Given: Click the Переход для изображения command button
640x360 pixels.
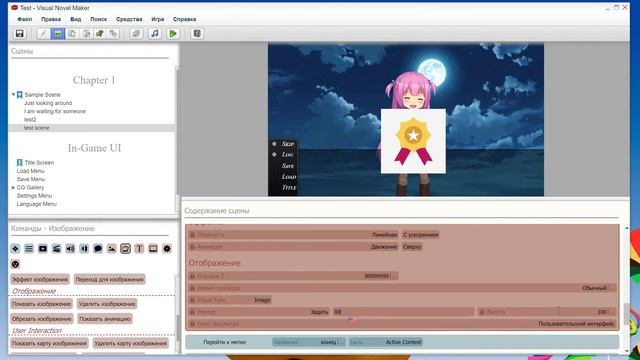Looking at the screenshot, I should click(x=110, y=279).
